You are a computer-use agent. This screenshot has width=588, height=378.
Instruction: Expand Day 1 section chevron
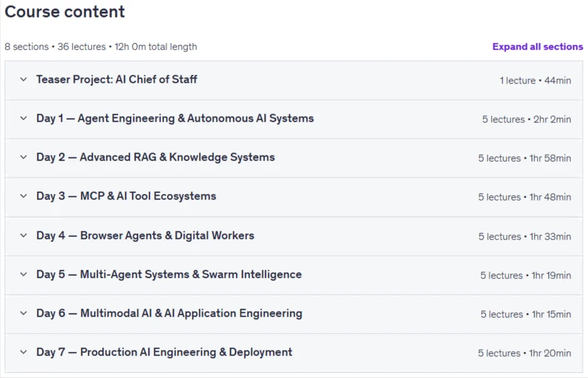point(23,118)
